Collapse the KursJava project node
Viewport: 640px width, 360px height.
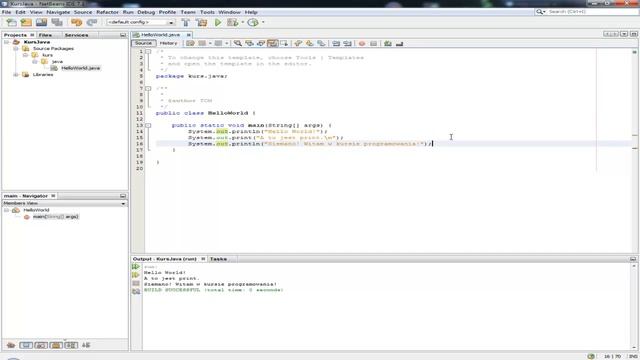tap(7, 42)
